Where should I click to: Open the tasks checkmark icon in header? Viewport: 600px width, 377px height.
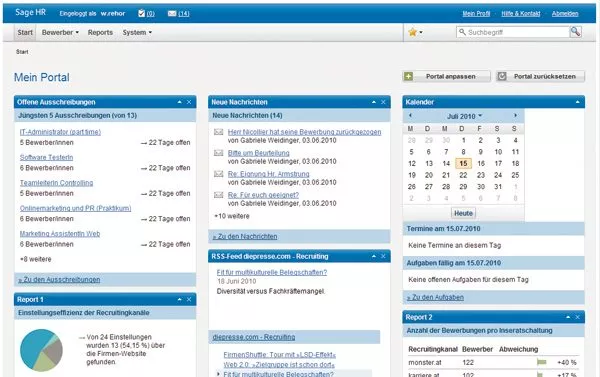[x=142, y=13]
